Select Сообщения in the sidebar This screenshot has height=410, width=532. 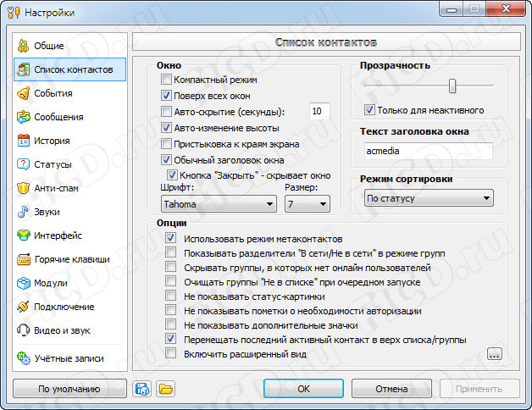[x=70, y=117]
